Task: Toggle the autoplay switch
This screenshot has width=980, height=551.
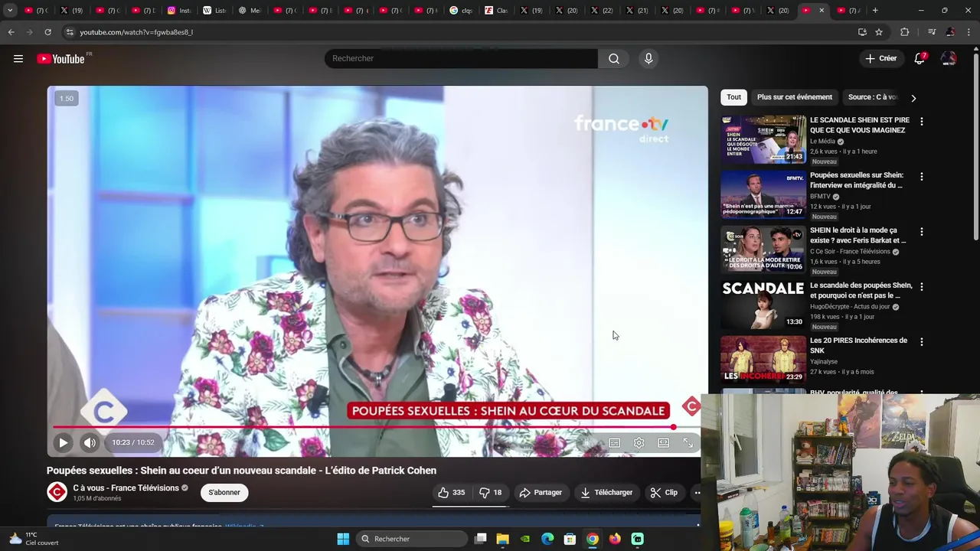Action: point(588,442)
